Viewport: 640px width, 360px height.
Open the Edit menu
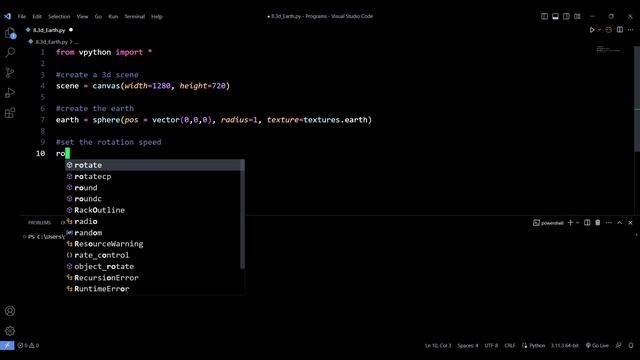click(37, 17)
